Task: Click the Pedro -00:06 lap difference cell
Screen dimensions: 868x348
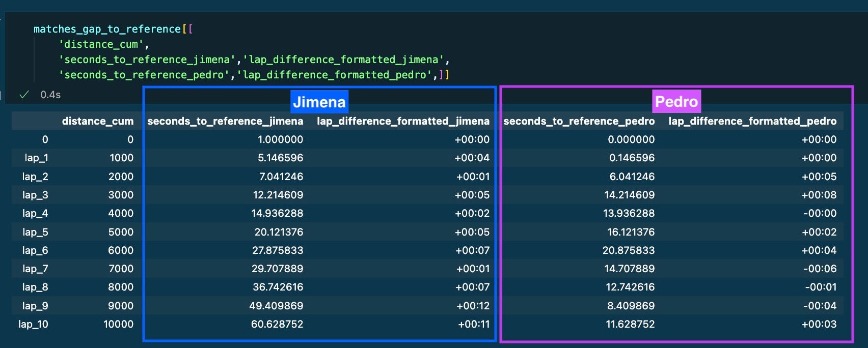Action: click(x=820, y=269)
